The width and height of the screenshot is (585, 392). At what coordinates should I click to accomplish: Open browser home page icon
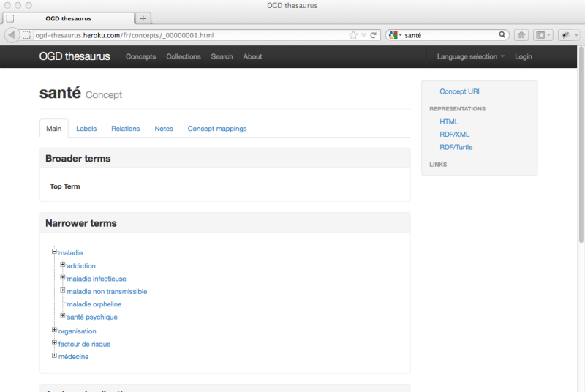pos(521,35)
